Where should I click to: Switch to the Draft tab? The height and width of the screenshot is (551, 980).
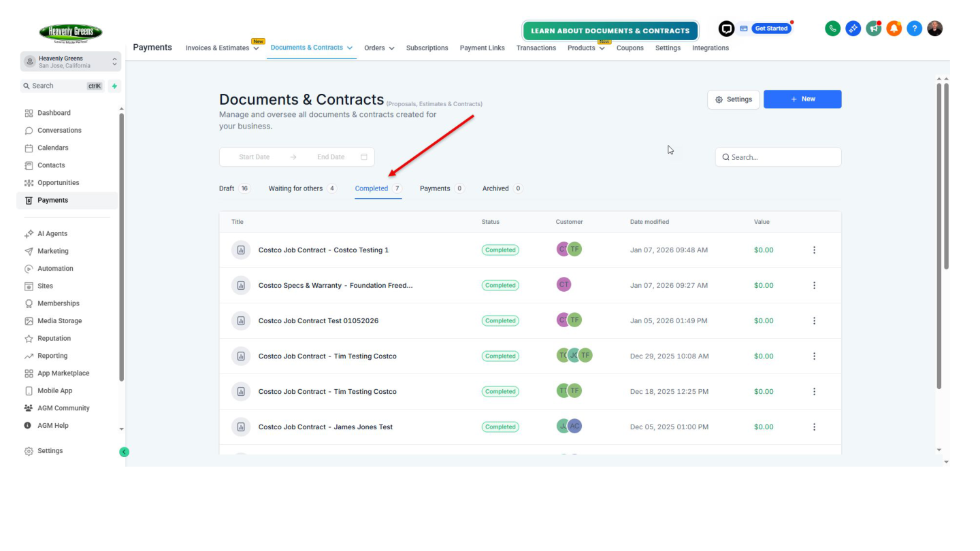[x=235, y=188]
